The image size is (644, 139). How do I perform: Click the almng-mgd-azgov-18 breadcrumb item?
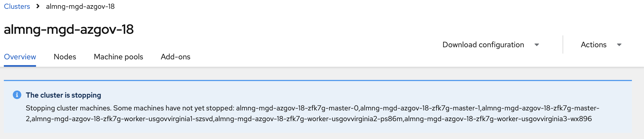point(80,6)
